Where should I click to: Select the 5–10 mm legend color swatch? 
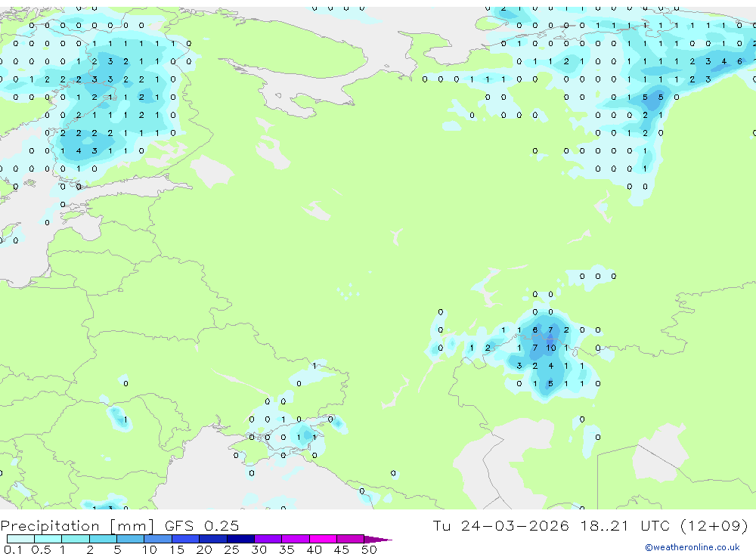(x=130, y=539)
